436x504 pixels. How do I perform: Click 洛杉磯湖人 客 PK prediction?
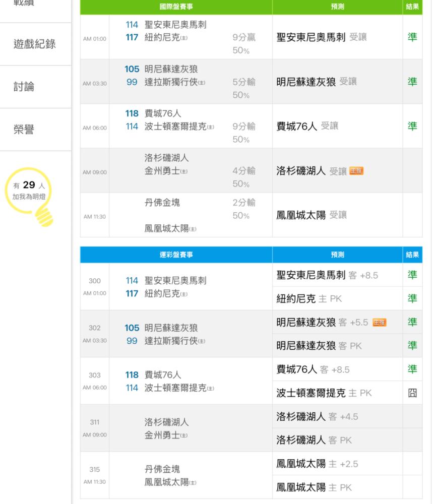[314, 440]
